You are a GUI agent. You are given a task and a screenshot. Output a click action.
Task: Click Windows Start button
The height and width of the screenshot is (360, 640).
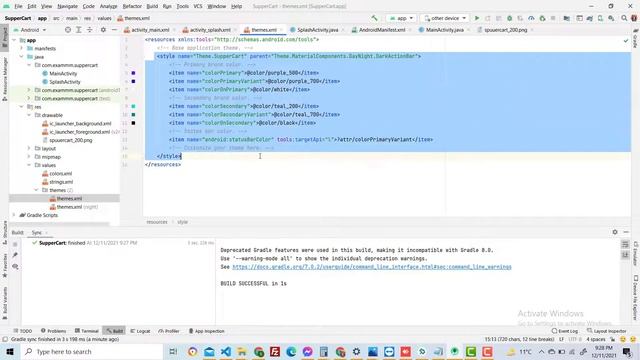[10, 351]
